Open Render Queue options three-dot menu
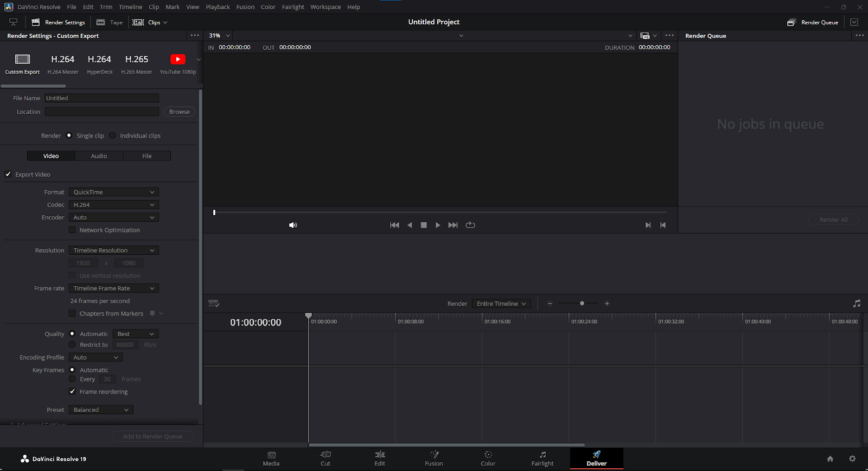This screenshot has height=471, width=868. pyautogui.click(x=860, y=35)
